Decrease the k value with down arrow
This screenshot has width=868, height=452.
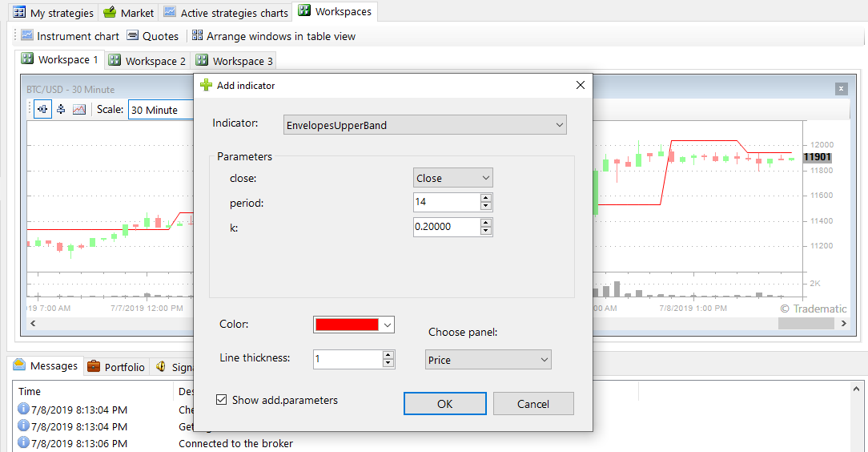(485, 232)
